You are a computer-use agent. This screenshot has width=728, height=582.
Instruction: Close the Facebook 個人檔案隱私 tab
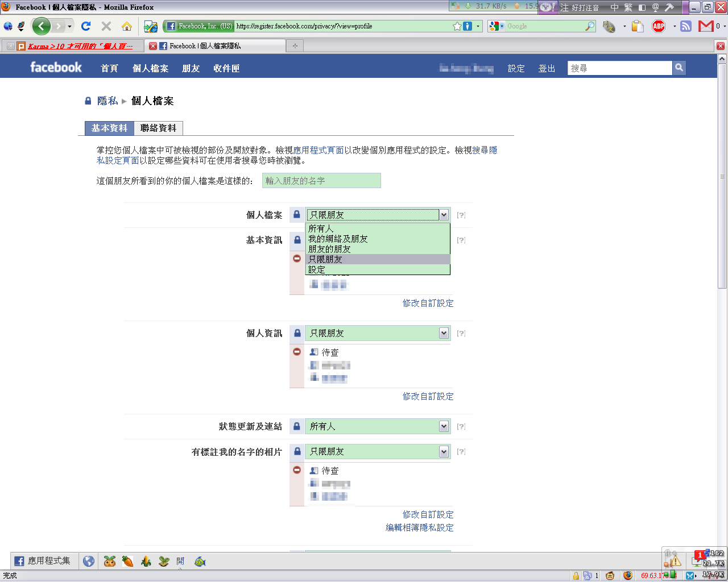[x=152, y=46]
